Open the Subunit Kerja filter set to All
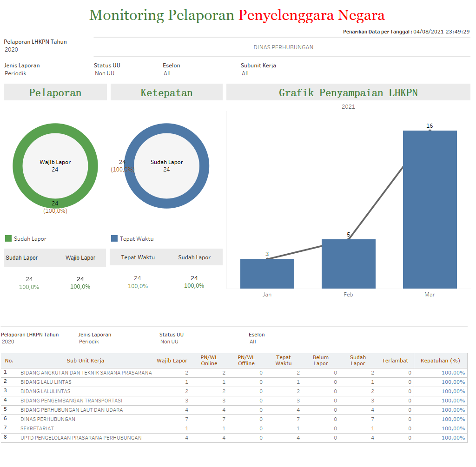The image size is (476, 467). point(245,73)
